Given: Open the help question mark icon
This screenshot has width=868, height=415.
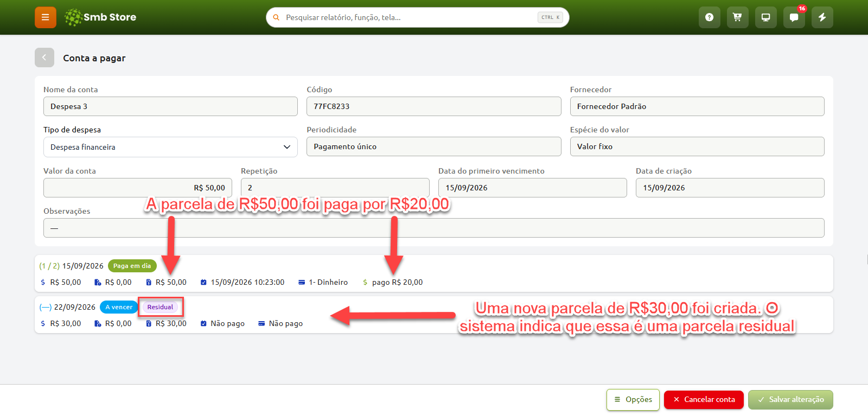Looking at the screenshot, I should 710,17.
